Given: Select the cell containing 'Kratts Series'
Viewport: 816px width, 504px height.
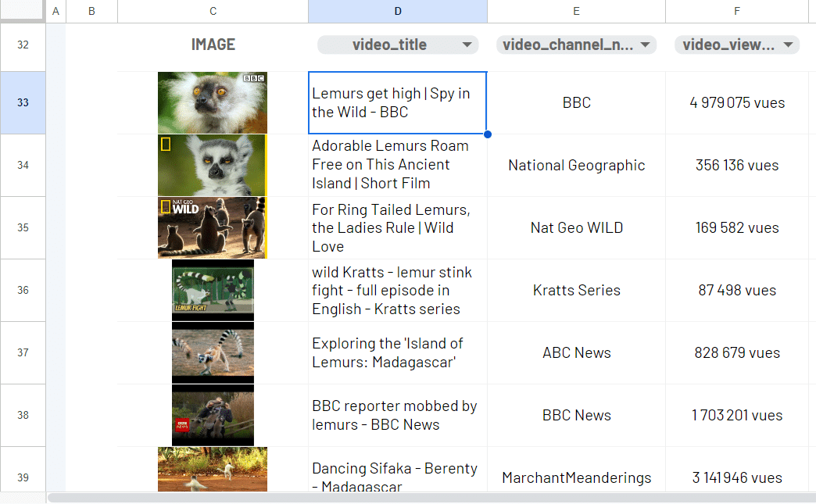Looking at the screenshot, I should tap(576, 290).
